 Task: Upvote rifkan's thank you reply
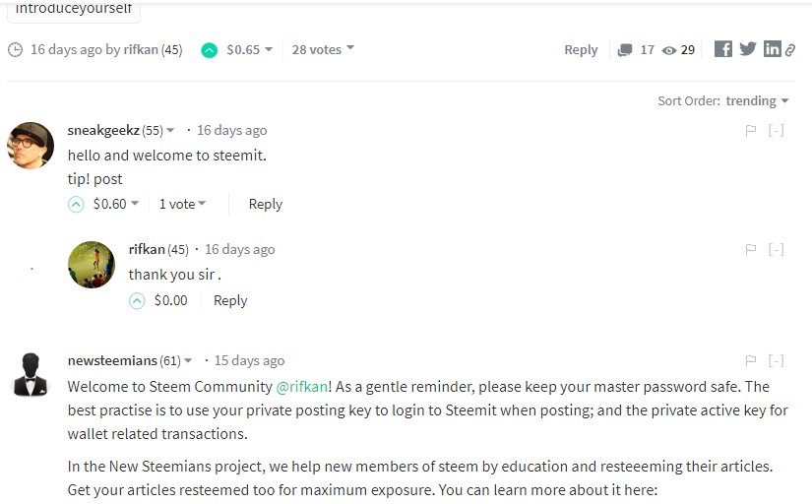[137, 300]
